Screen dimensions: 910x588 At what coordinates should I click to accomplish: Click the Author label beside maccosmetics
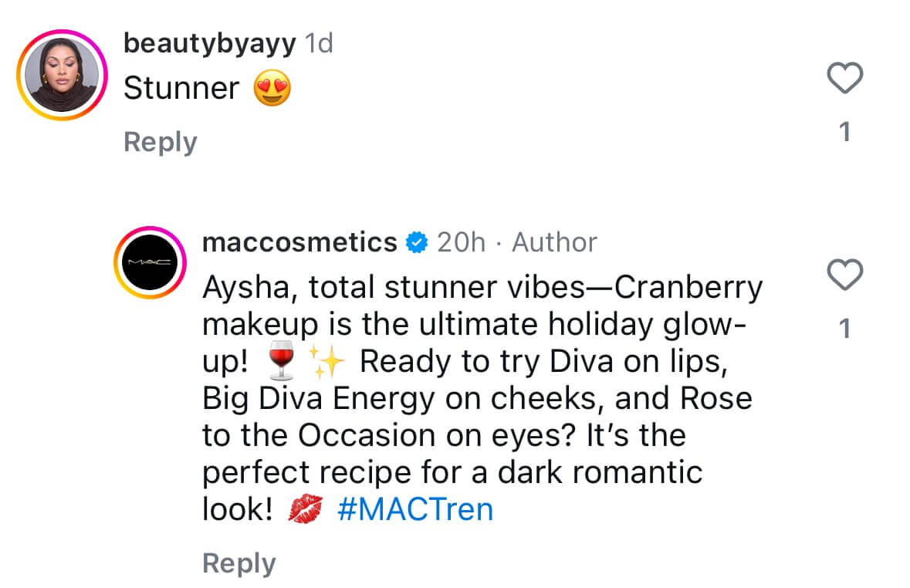[x=554, y=242]
